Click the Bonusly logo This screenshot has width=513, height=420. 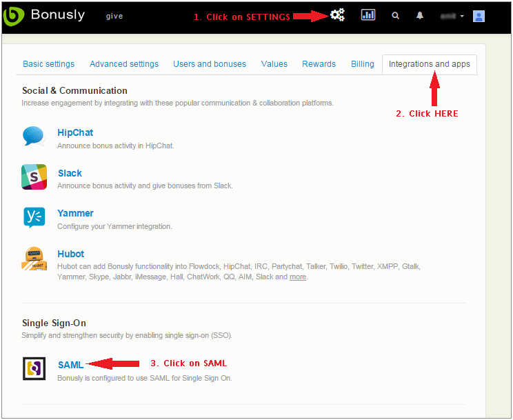point(13,16)
